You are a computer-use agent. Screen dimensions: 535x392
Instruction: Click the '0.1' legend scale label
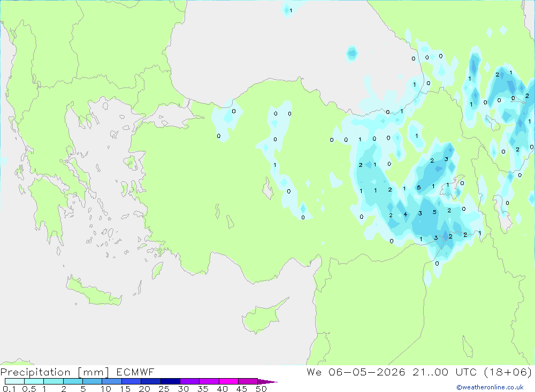coord(9,389)
